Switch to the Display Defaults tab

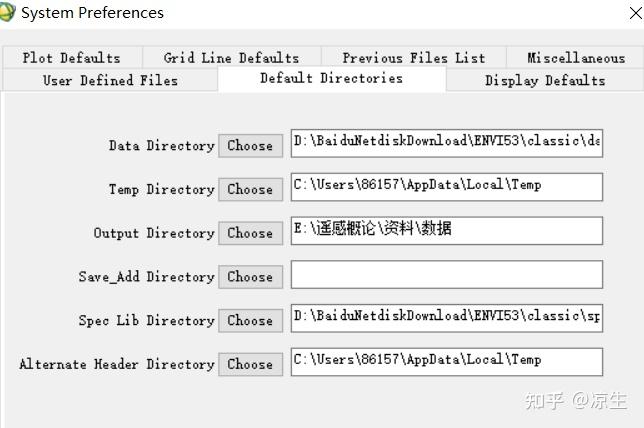coord(545,80)
